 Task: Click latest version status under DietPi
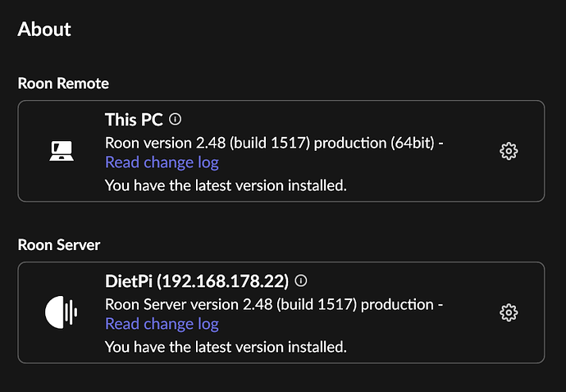[226, 347]
